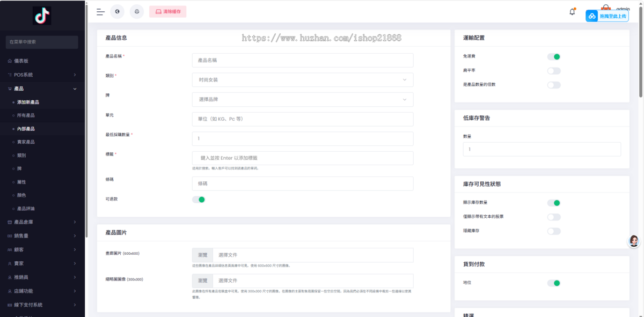Select 牌 submenu item in sidebar
The width and height of the screenshot is (644, 317).
pos(19,168)
